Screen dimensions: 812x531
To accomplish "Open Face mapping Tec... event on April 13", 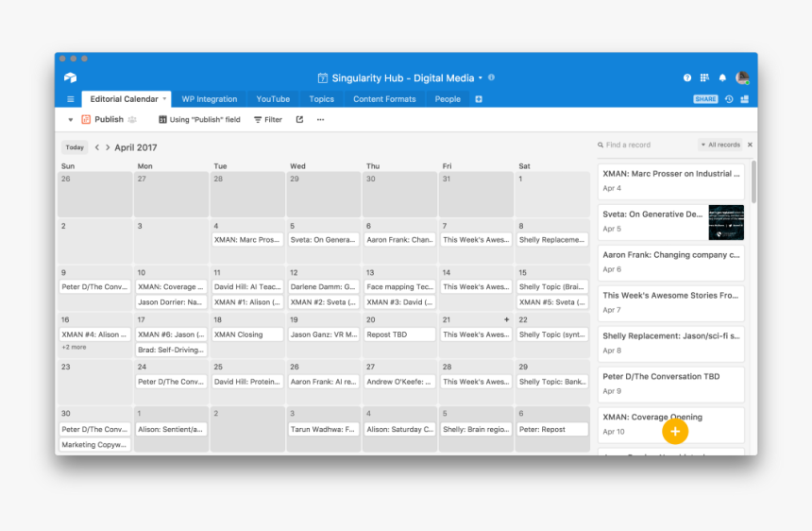I will pyautogui.click(x=399, y=287).
